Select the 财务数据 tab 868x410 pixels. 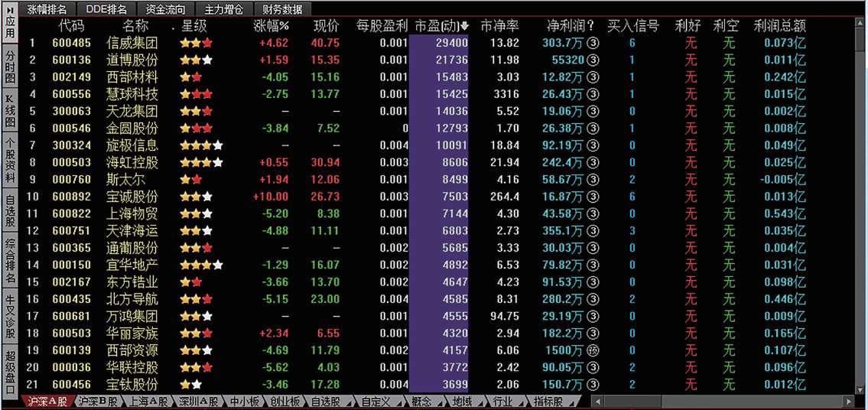(283, 9)
